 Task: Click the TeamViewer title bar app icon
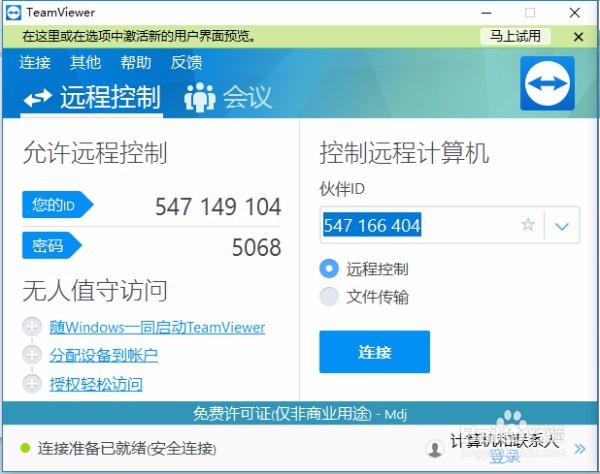click(14, 13)
